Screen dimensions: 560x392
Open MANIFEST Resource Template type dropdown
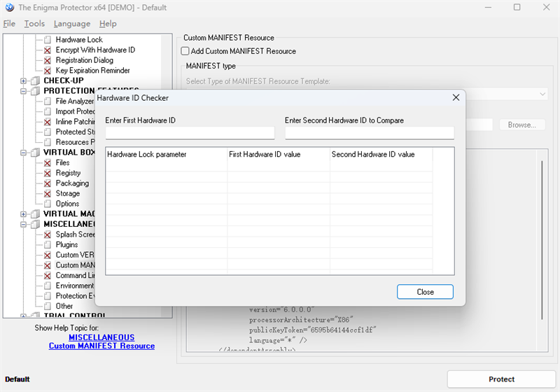(x=542, y=94)
